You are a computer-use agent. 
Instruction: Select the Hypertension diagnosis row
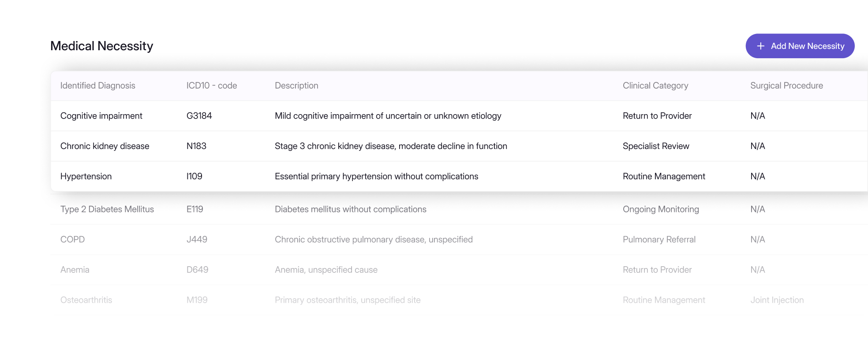point(459,176)
